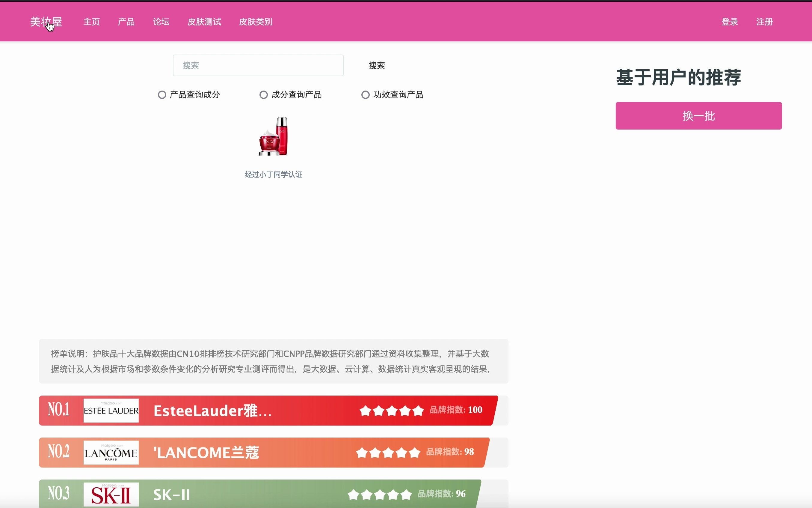Focus the 搜索 input field
The height and width of the screenshot is (508, 812).
[x=258, y=65]
